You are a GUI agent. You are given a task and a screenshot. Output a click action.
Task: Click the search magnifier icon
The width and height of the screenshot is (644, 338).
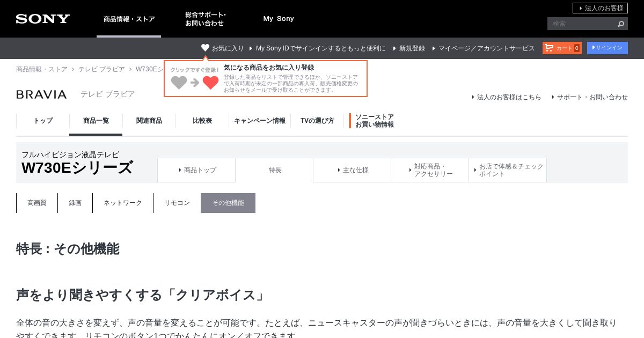coord(621,24)
